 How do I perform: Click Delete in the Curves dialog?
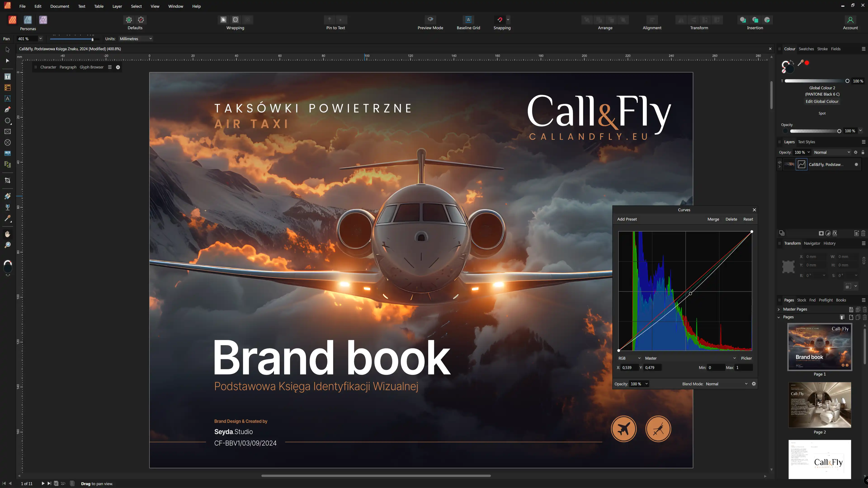pyautogui.click(x=731, y=219)
